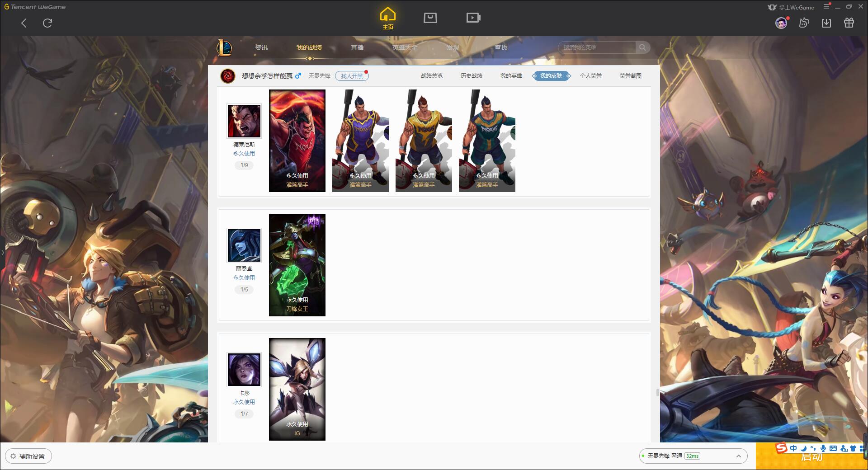Open the red 灌篮高手 Darius skin card
The height and width of the screenshot is (470, 868).
[297, 141]
